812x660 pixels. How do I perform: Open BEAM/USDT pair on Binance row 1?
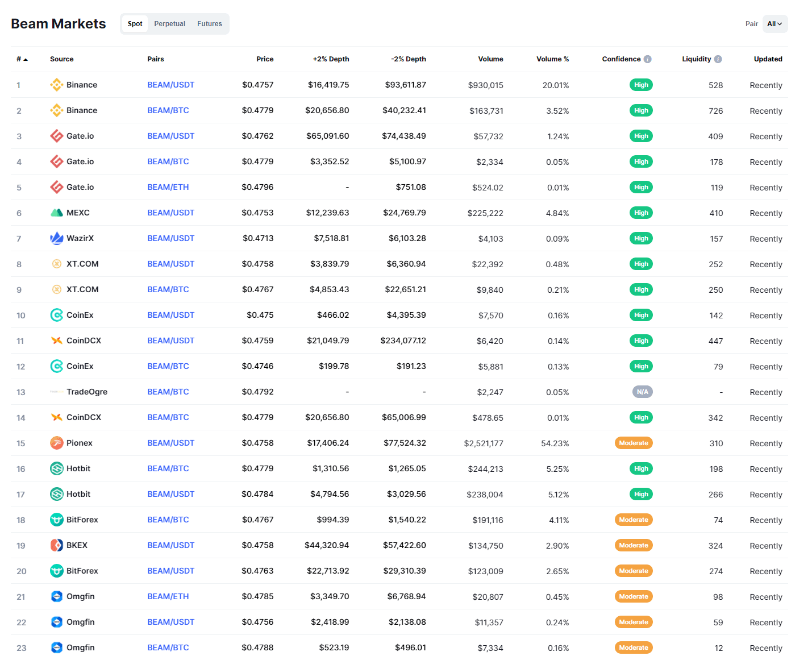pos(170,85)
